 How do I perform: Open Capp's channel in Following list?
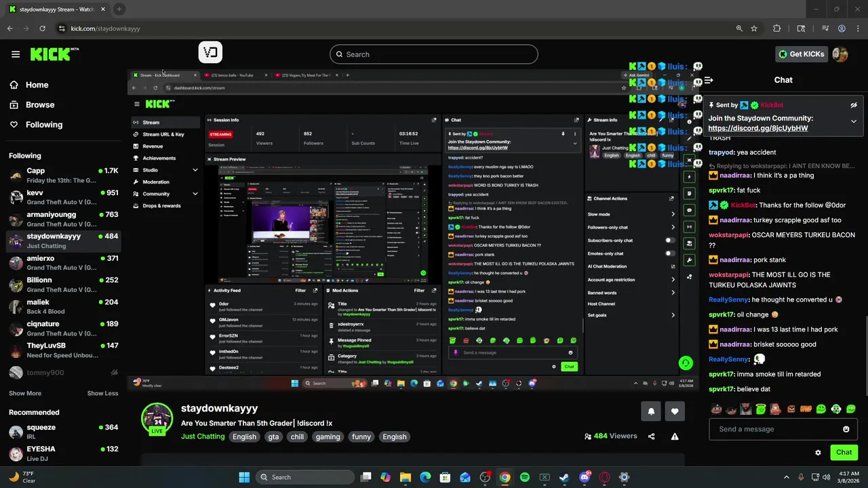(64, 176)
